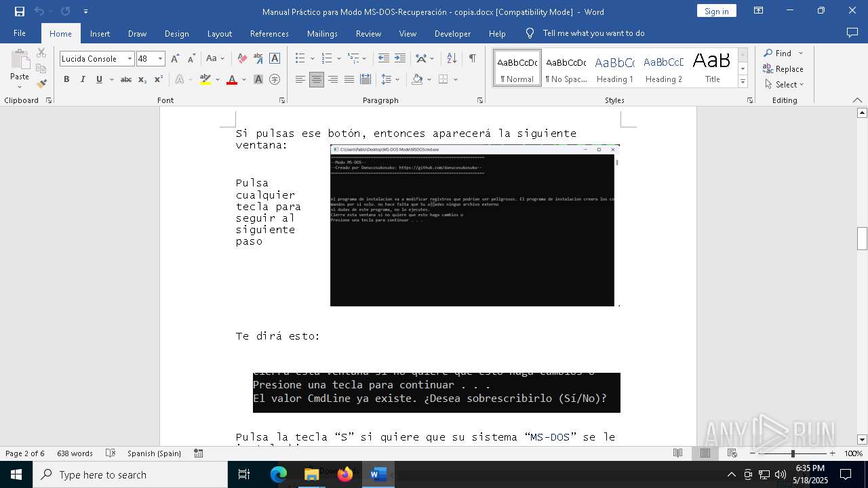Select Print Layout view in the status bar
The width and height of the screenshot is (868, 488).
(705, 453)
